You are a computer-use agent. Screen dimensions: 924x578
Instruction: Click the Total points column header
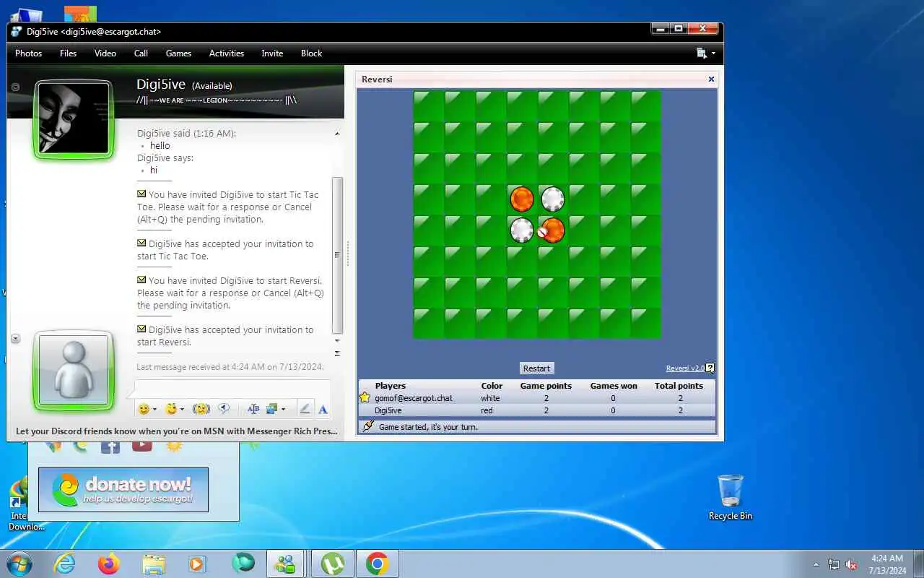click(x=679, y=386)
